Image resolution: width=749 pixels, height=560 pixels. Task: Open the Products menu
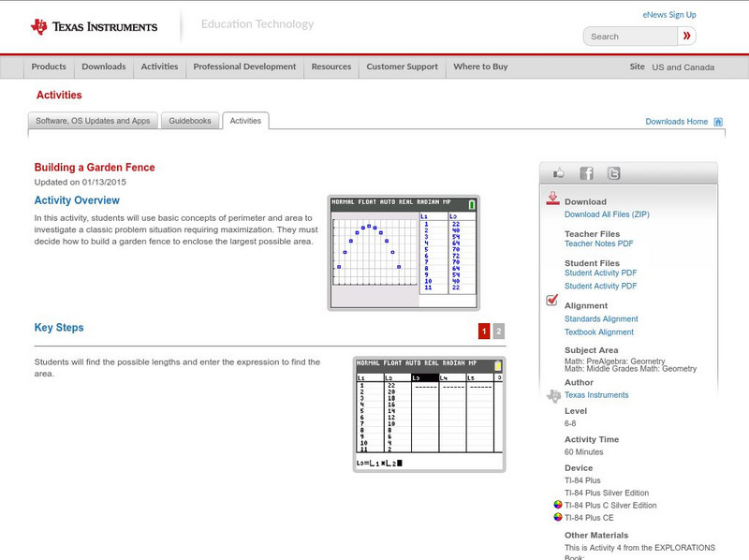(48, 66)
